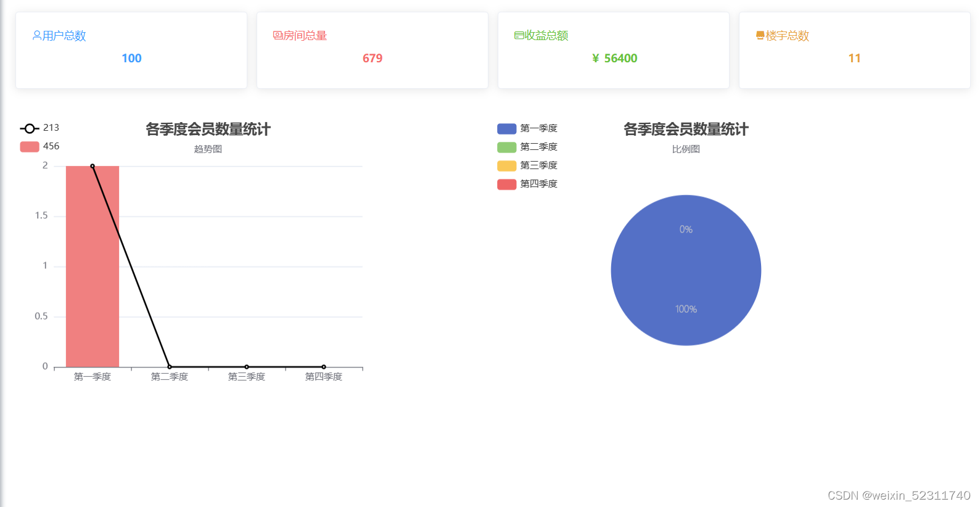Click the red bar for 第一季度

pyautogui.click(x=93, y=266)
